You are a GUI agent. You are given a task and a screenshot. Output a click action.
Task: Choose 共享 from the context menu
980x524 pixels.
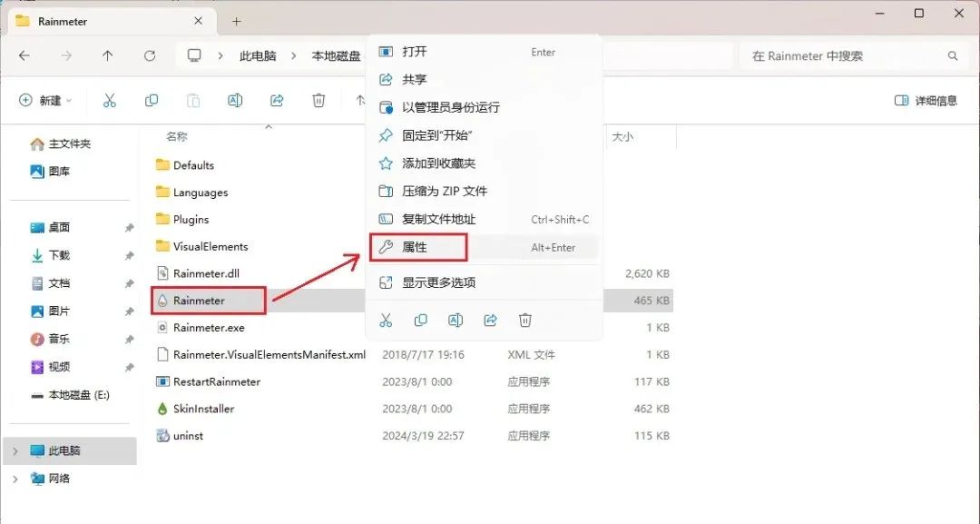pyautogui.click(x=484, y=79)
